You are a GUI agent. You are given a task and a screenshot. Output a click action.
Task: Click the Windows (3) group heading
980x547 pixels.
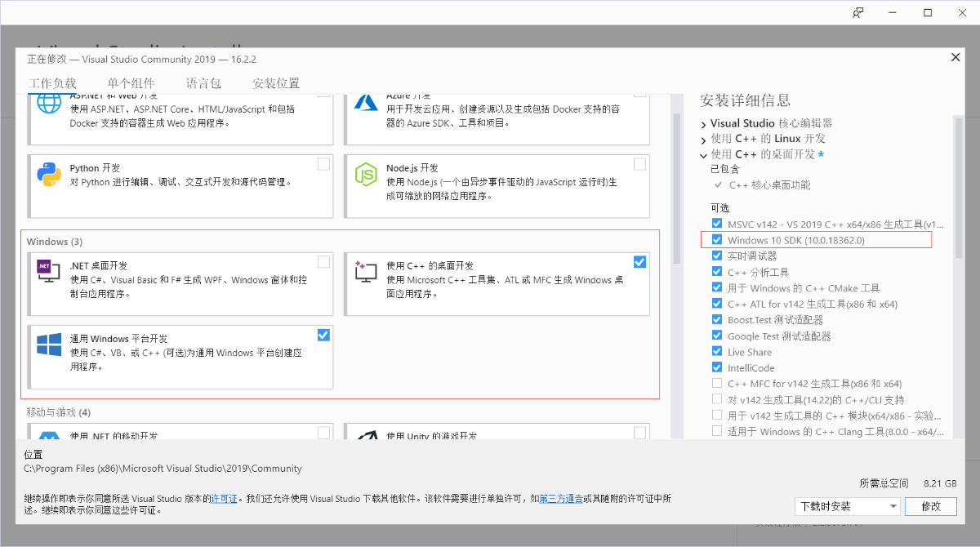[x=55, y=242]
